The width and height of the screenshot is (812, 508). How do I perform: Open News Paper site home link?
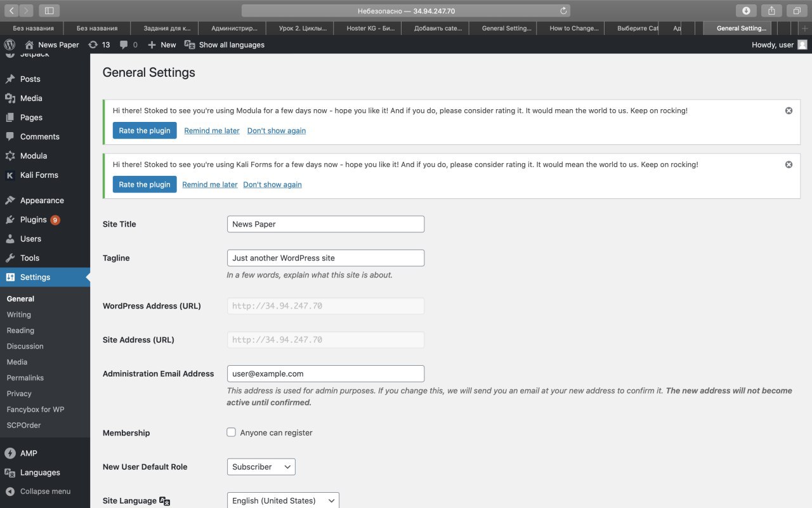click(x=52, y=44)
